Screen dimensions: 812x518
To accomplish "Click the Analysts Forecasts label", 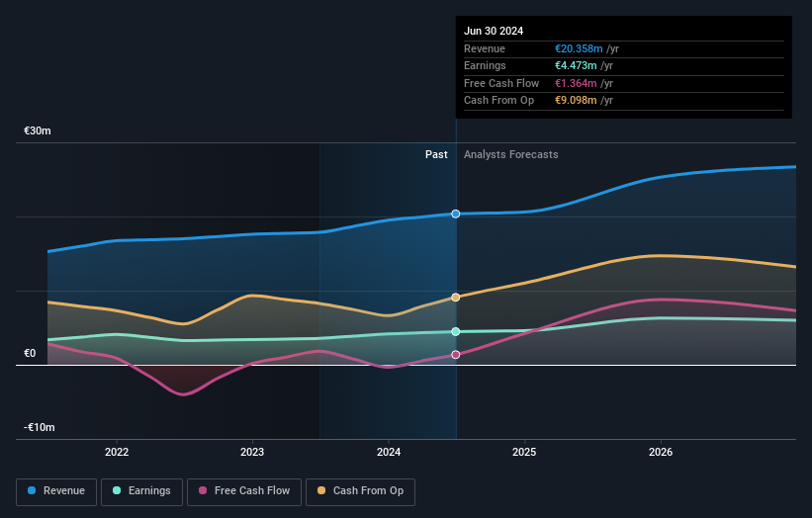I will coord(511,155).
